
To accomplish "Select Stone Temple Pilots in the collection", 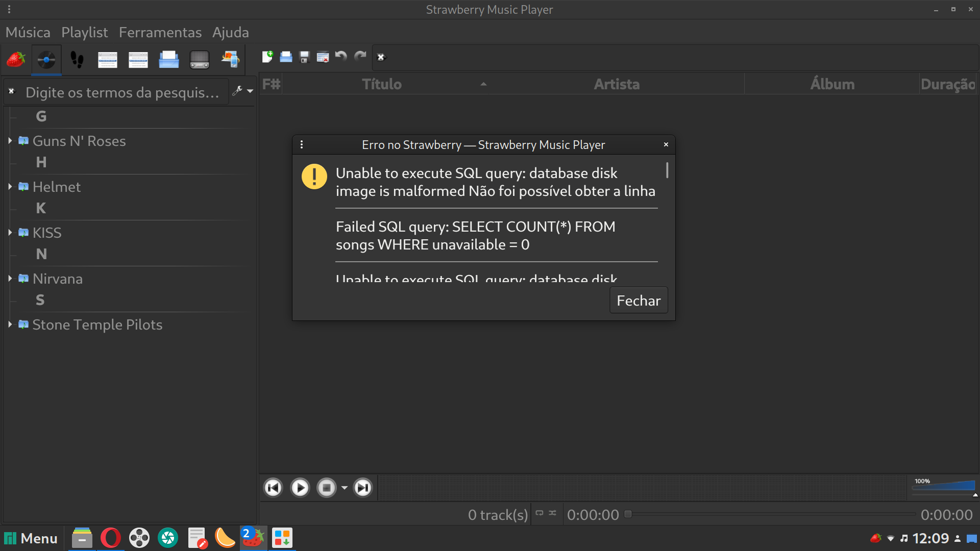I will click(97, 324).
